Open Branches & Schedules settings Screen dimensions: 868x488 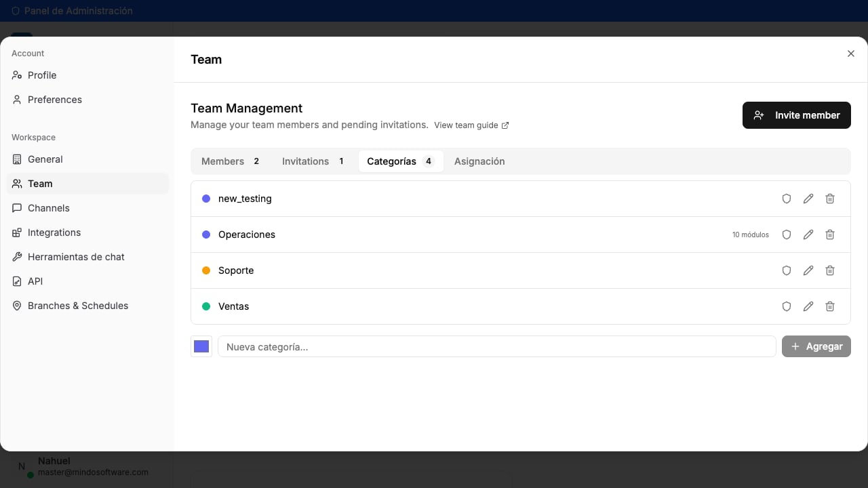click(87, 306)
